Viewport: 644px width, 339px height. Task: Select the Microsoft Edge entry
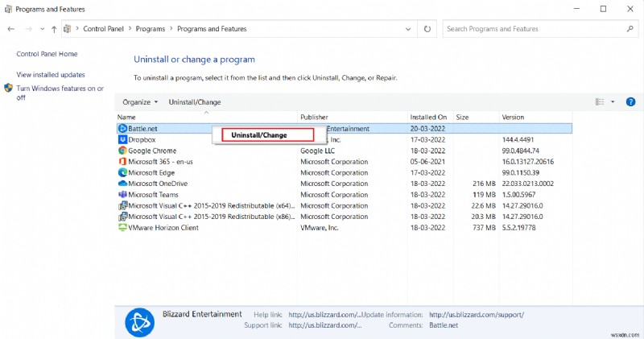click(151, 172)
